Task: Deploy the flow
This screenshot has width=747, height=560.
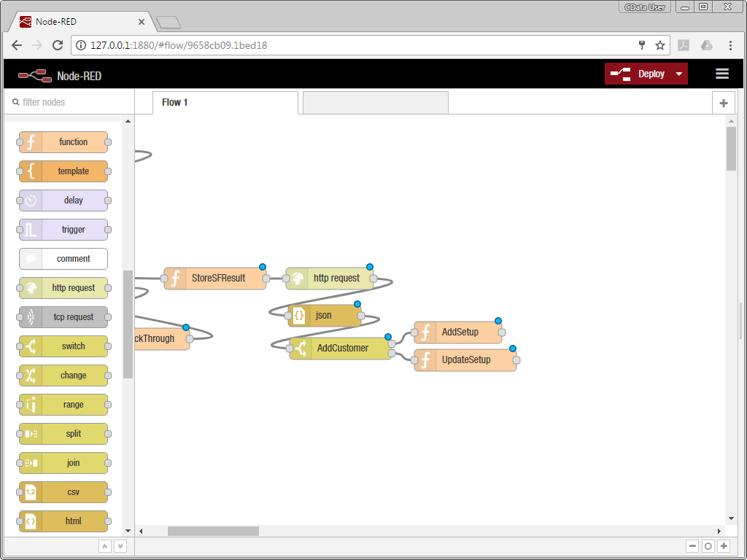Action: 638,74
